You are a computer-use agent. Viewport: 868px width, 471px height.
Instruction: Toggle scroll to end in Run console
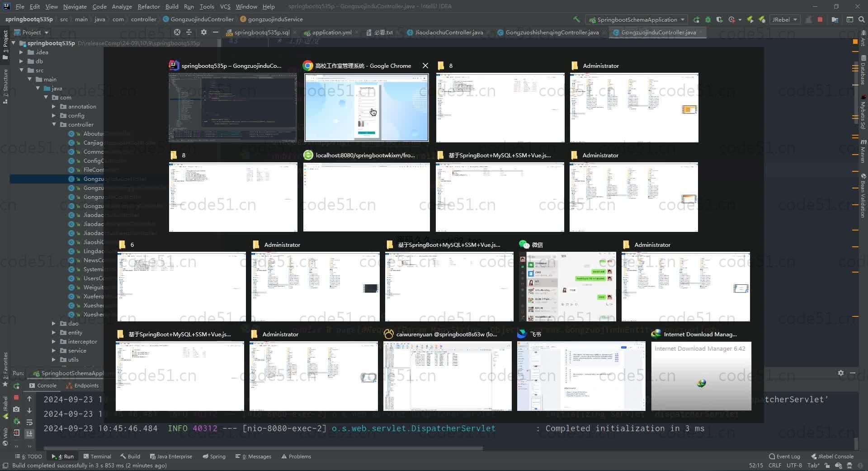tap(29, 433)
